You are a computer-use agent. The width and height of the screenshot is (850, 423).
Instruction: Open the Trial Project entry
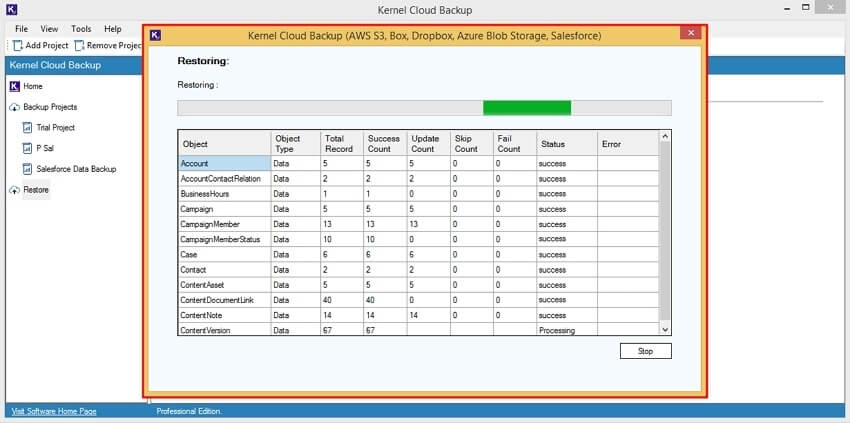point(56,127)
